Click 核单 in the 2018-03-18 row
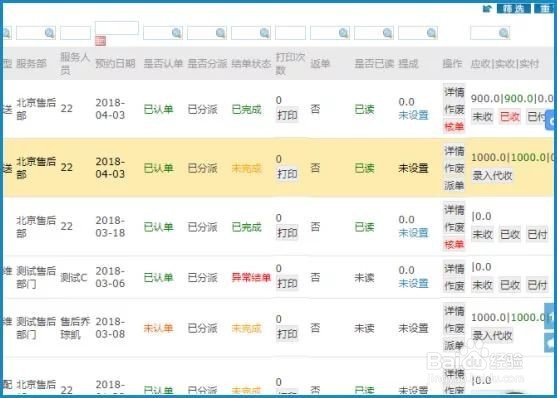 pos(454,244)
